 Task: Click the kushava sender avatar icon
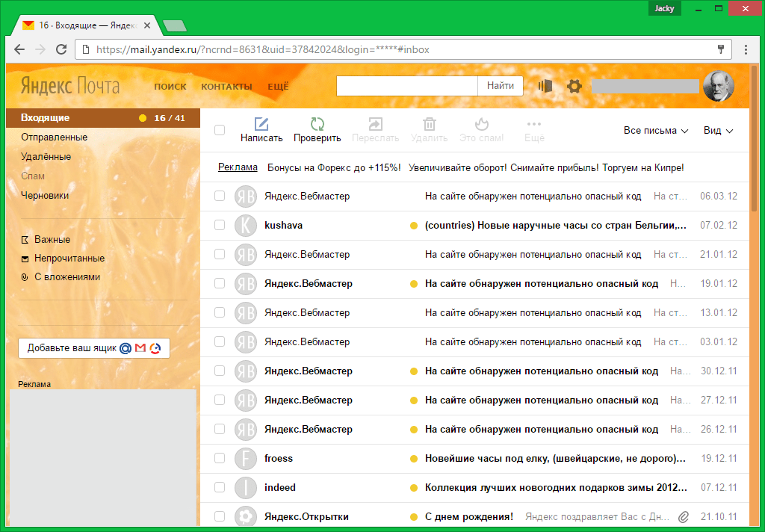245,225
